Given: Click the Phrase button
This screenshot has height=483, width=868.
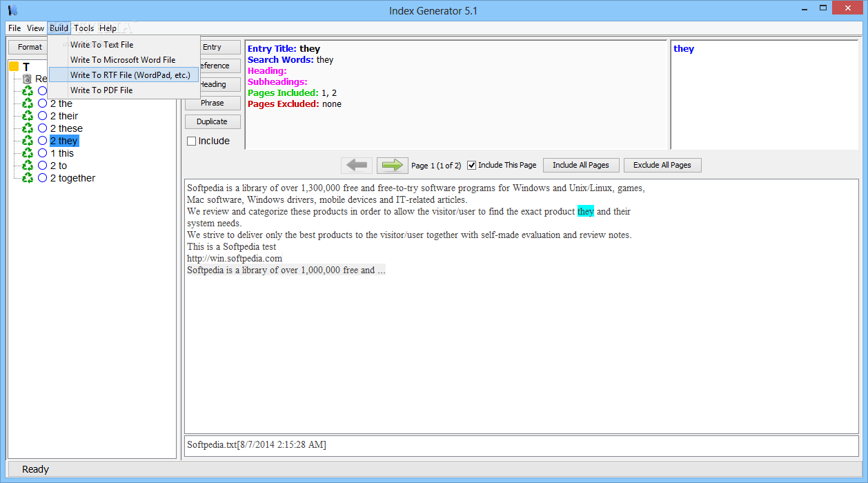Looking at the screenshot, I should [x=213, y=103].
